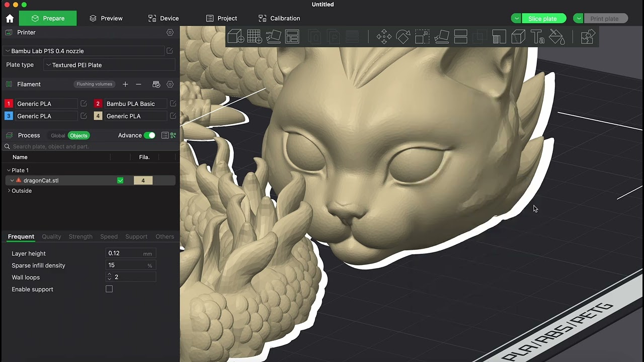Image resolution: width=644 pixels, height=362 pixels.
Task: Click the Add plate grid icon
Action: (255, 37)
